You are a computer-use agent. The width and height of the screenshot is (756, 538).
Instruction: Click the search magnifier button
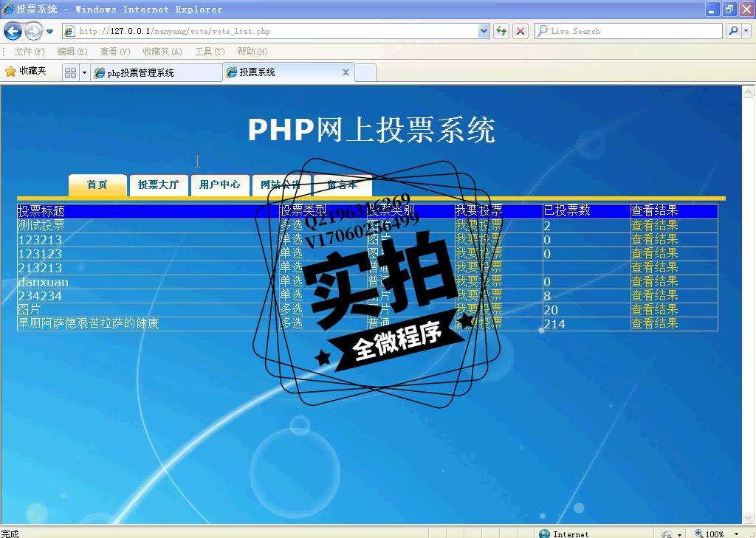tap(733, 31)
